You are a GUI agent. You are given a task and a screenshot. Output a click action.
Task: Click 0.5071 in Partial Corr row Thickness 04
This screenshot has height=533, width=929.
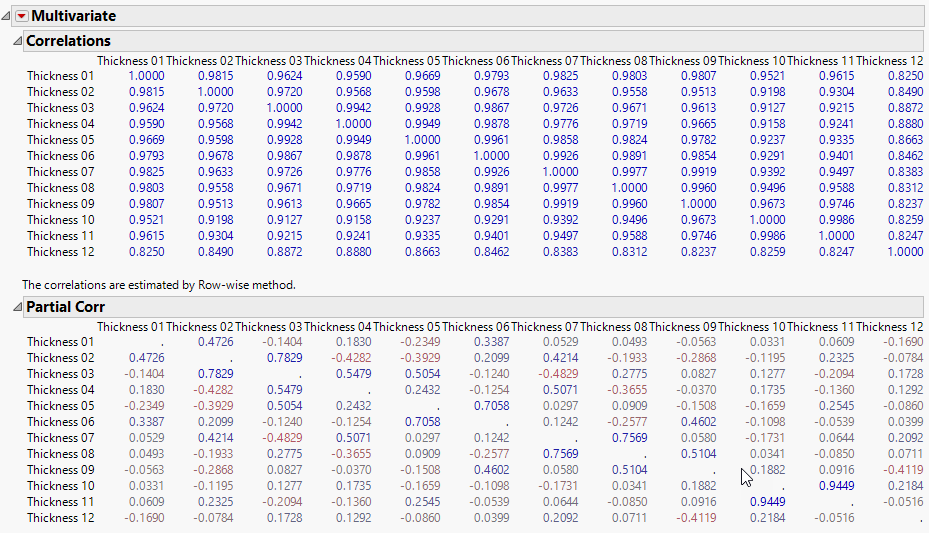(x=560, y=390)
